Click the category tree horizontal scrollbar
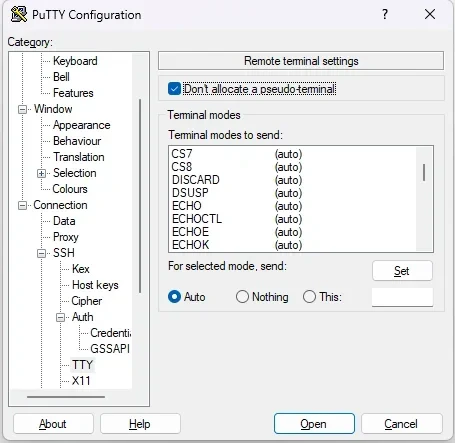Image resolution: width=455 pixels, height=443 pixels. tap(66, 397)
